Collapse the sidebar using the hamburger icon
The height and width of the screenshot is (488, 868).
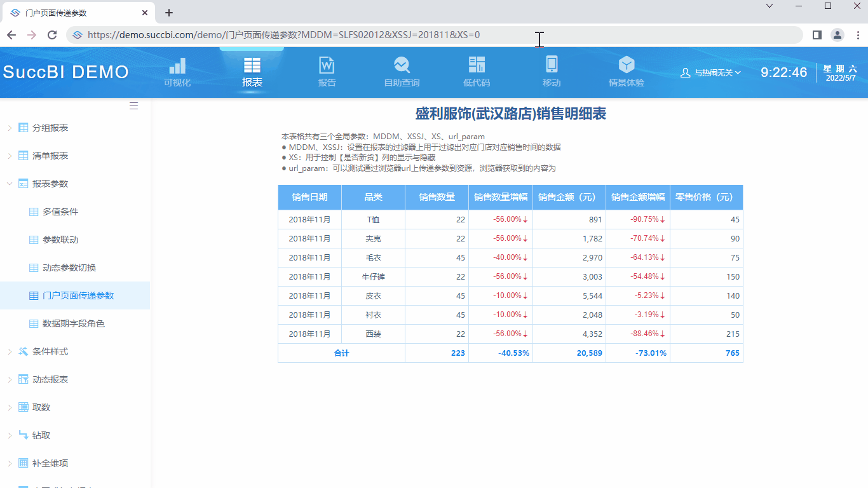click(x=133, y=105)
